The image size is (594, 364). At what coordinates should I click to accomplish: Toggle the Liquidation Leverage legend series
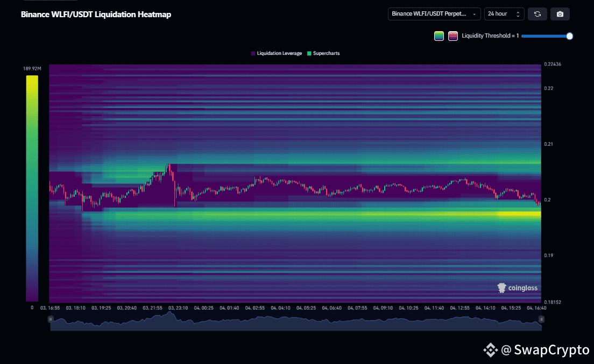(279, 53)
